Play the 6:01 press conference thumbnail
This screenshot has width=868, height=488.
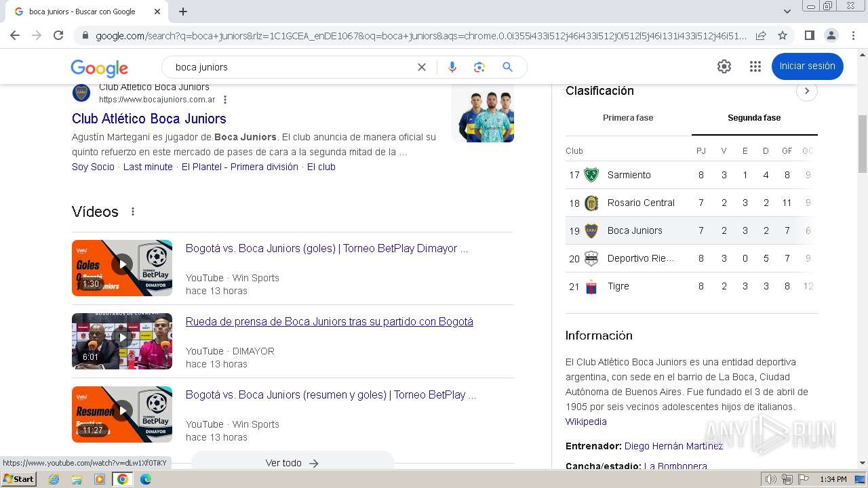pos(122,341)
